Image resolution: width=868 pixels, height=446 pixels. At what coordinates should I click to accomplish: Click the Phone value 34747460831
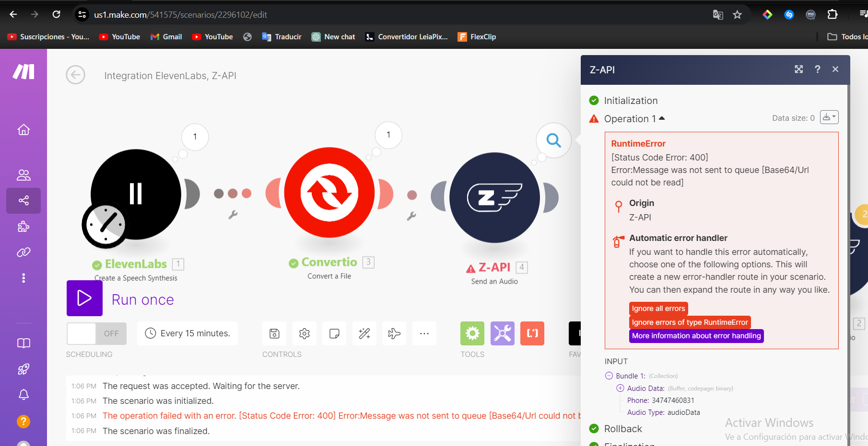tap(673, 400)
